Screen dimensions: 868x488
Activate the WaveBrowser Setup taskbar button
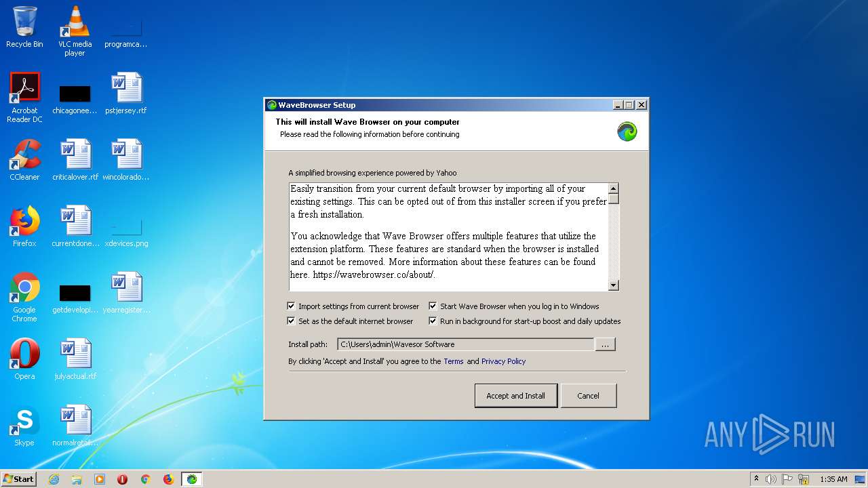click(192, 479)
